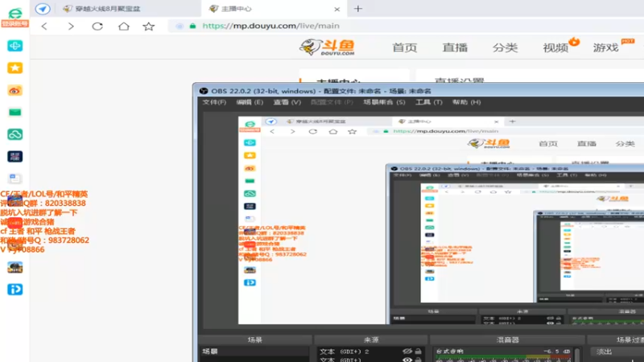The width and height of the screenshot is (644, 362).
Task: Click the green lock security icon
Action: click(x=192, y=26)
